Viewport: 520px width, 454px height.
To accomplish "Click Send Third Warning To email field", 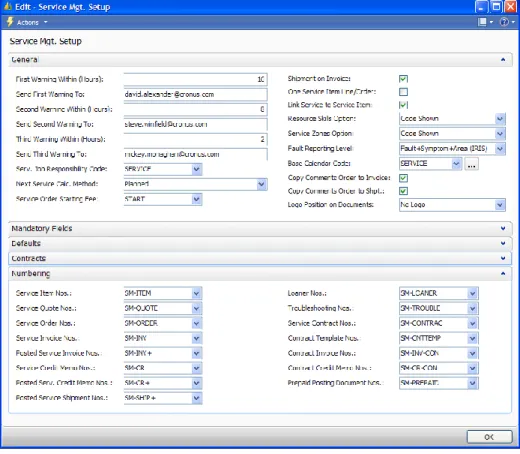I will [x=195, y=154].
